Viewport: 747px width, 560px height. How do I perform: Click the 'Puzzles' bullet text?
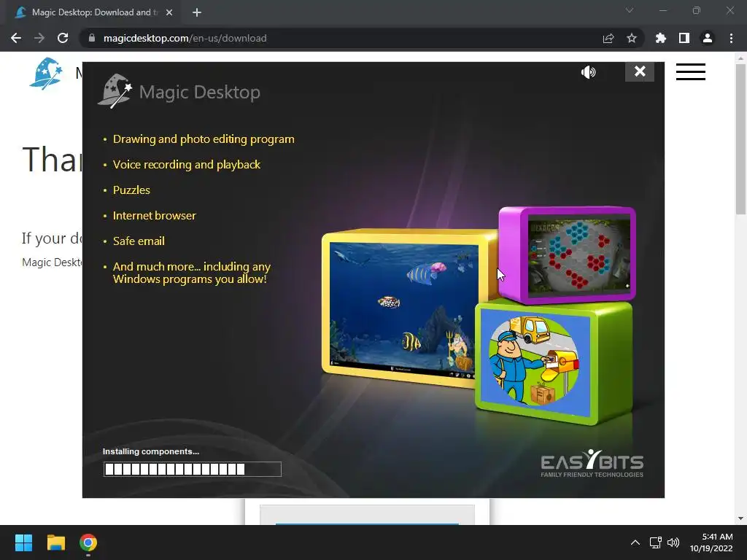point(131,190)
